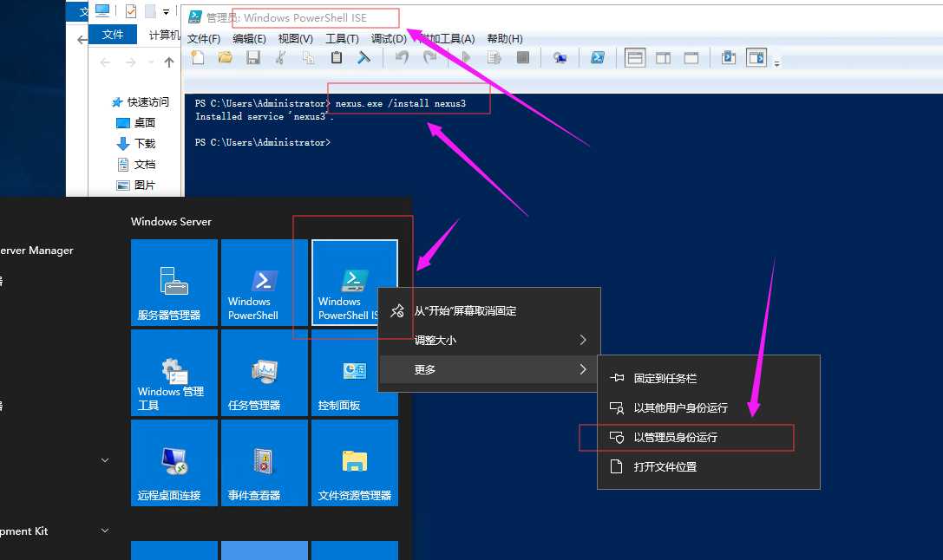This screenshot has height=560, width=943.
Task: Open 调试(D) menu in PowerShell ISE
Action: [389, 39]
